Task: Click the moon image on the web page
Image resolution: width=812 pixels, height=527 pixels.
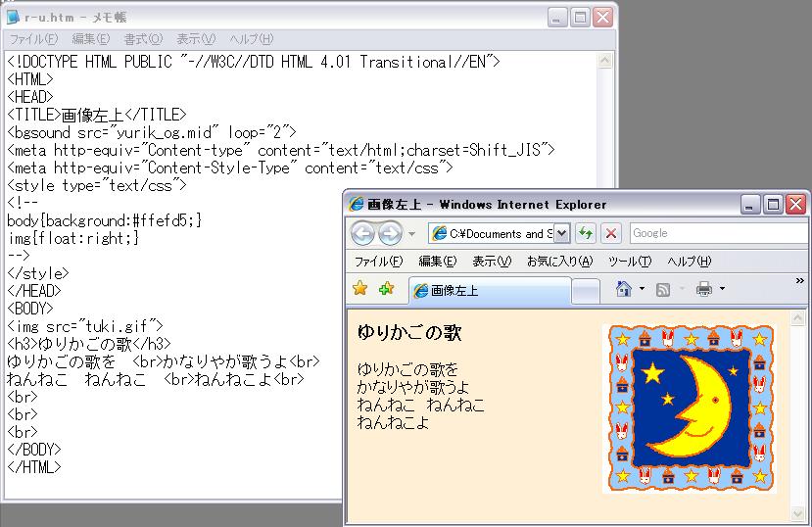Action: tap(690, 408)
